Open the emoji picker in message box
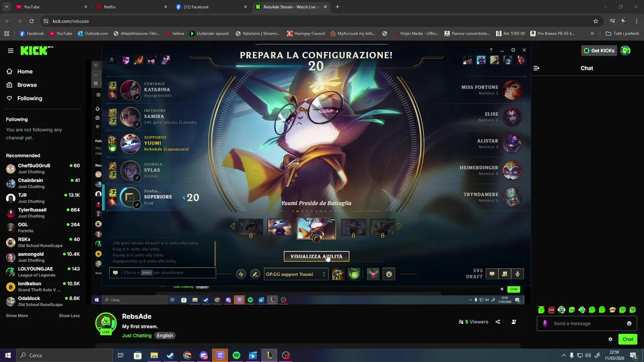This screenshot has height=362, width=644. tap(629, 323)
